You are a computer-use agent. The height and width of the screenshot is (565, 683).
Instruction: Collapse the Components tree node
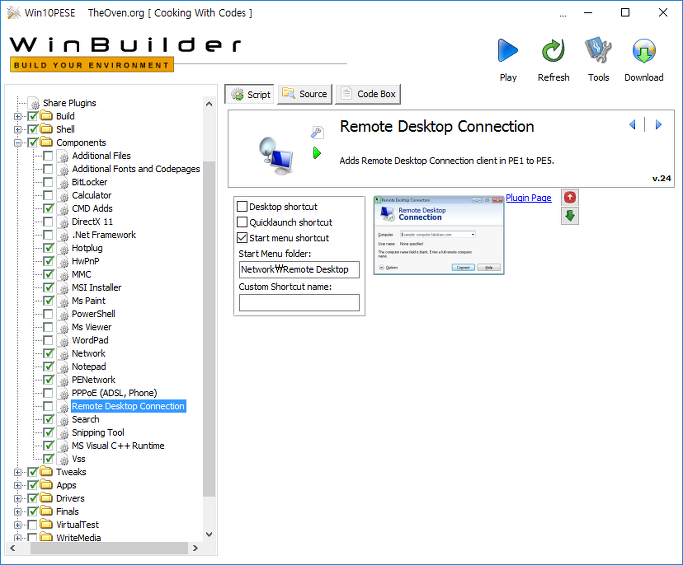pos(18,142)
